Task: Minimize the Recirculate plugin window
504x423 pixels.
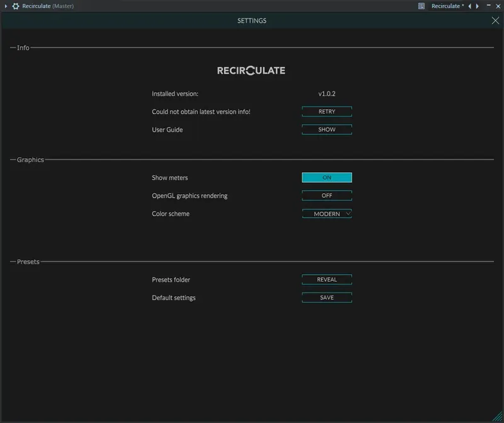Action: point(489,6)
